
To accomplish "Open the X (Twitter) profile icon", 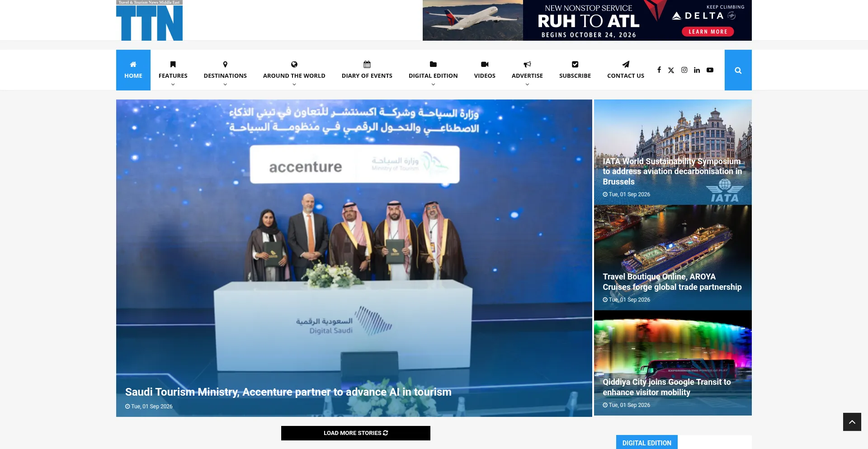I will [x=671, y=70].
